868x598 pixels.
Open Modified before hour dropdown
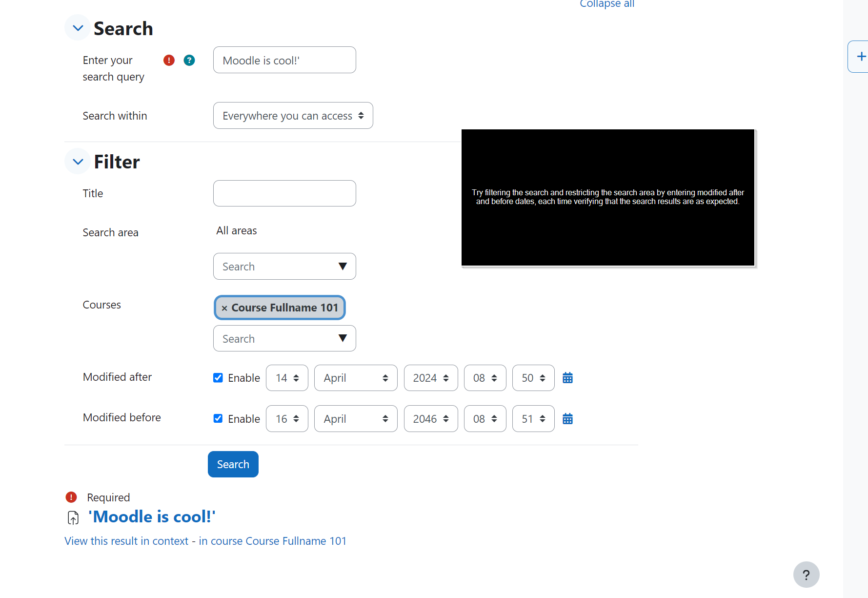pyautogui.click(x=485, y=419)
